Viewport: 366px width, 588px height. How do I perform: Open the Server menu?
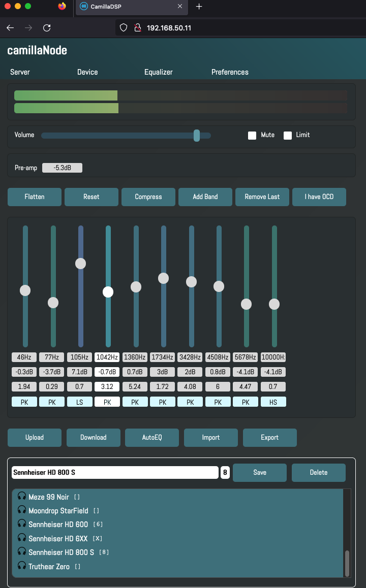pos(20,72)
